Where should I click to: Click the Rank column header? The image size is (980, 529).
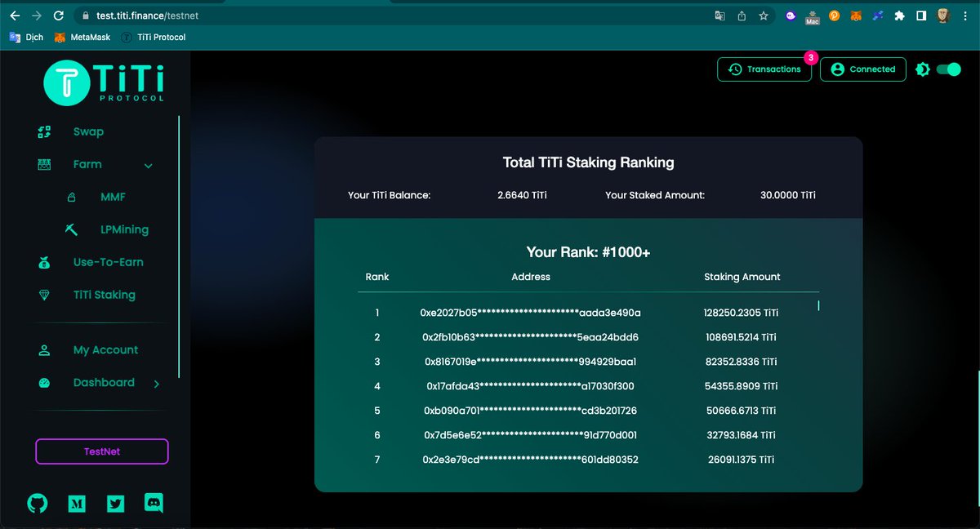377,277
